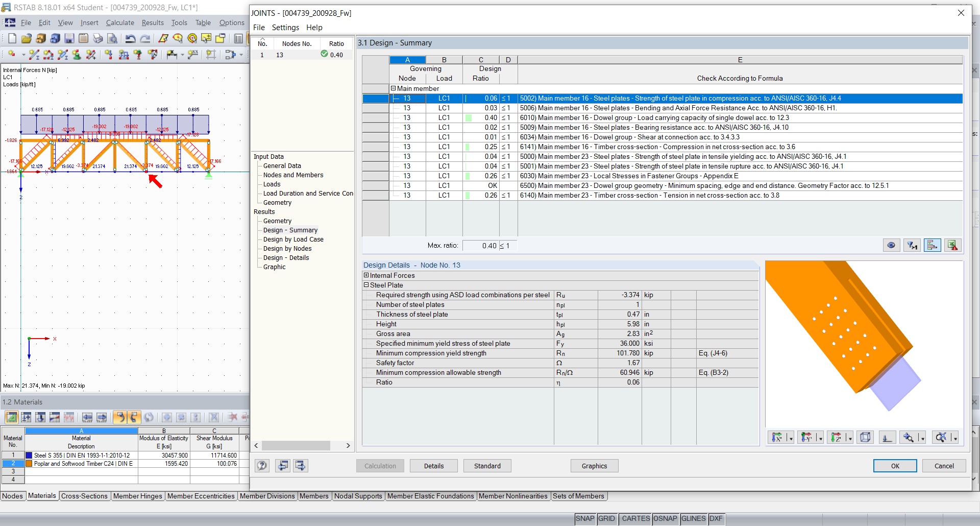
Task: Confirm the dialog with OK
Action: [x=894, y=465]
